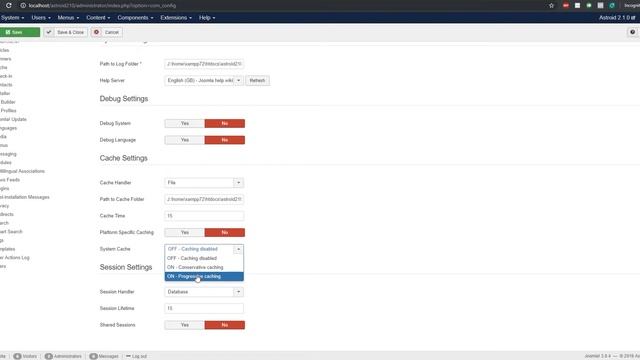
Task: Click the Visitors count badge in status bar
Action: pos(17,356)
